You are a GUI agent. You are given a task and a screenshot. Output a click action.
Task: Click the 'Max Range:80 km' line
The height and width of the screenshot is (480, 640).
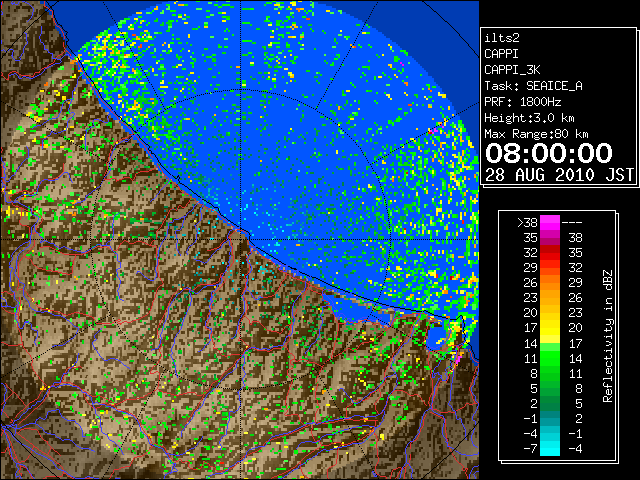point(536,134)
